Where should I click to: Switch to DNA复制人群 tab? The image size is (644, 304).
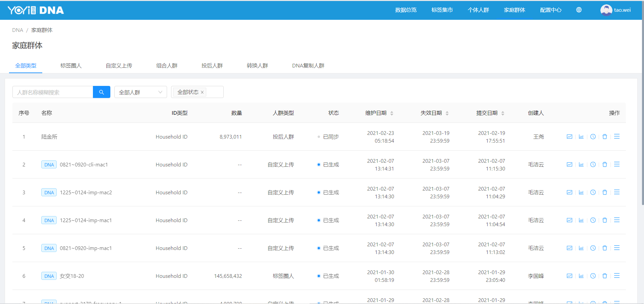pyautogui.click(x=308, y=66)
